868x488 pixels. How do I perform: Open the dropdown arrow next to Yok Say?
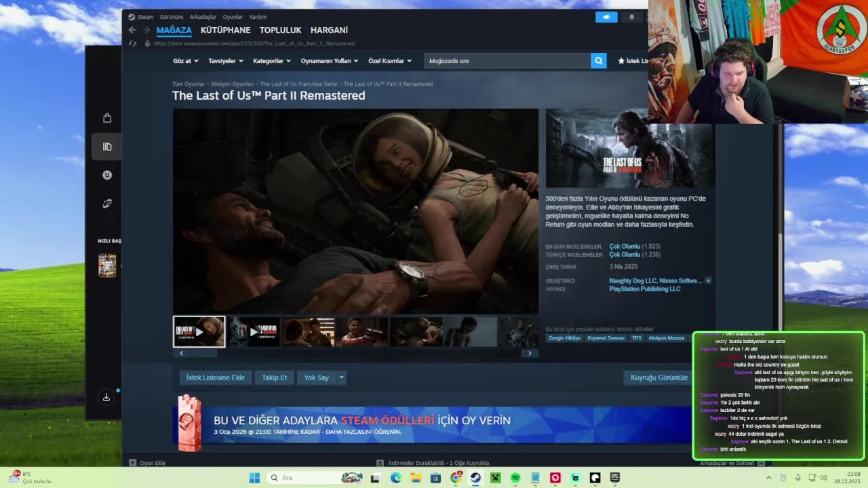coord(342,378)
